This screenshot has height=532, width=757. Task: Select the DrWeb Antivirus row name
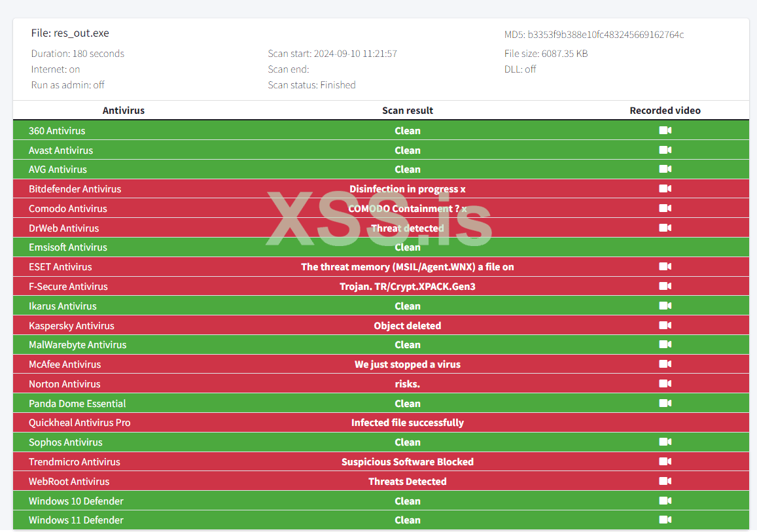pyautogui.click(x=63, y=228)
